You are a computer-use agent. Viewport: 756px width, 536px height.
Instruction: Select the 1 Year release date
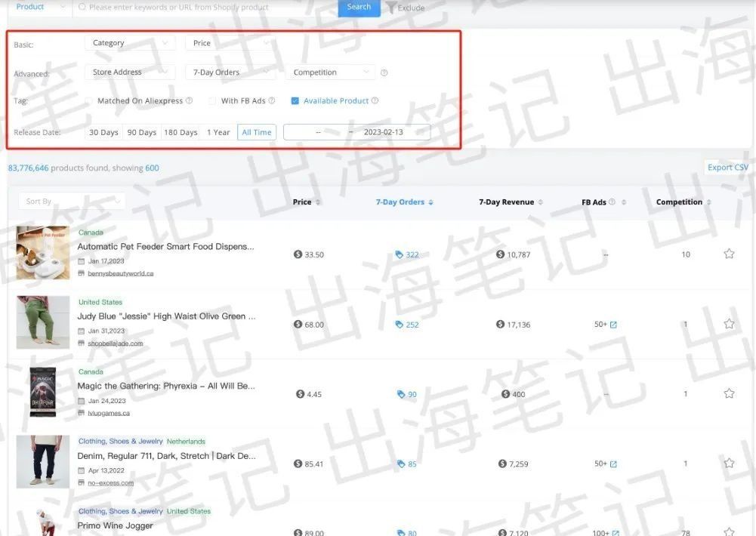pyautogui.click(x=218, y=132)
